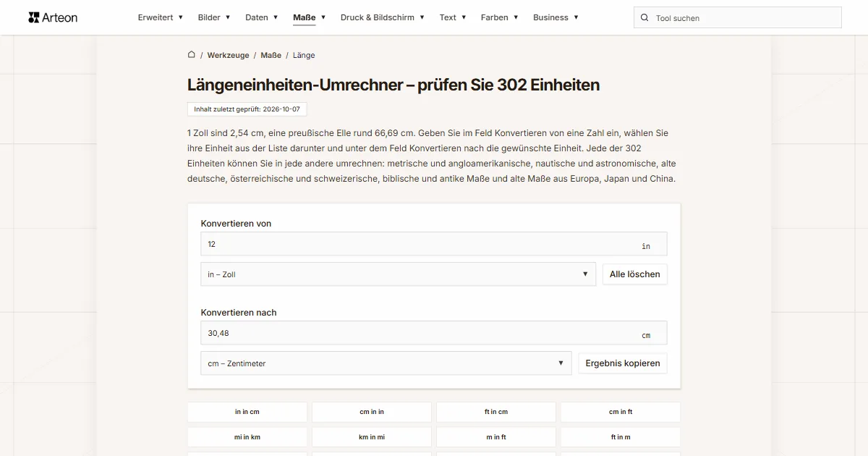Click the Konvertieren nach result field
Screen dimensions: 868x456
434,333
